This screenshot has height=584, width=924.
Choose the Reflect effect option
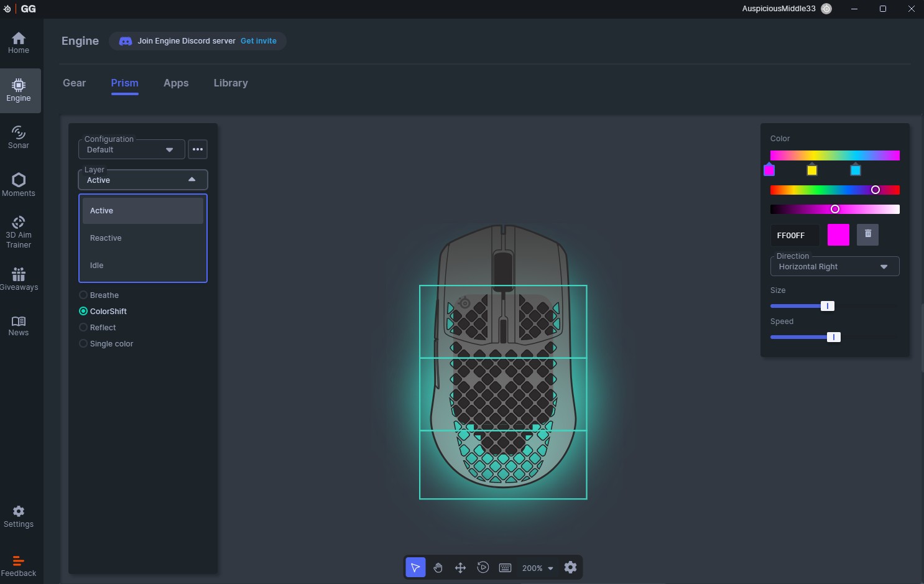point(83,328)
